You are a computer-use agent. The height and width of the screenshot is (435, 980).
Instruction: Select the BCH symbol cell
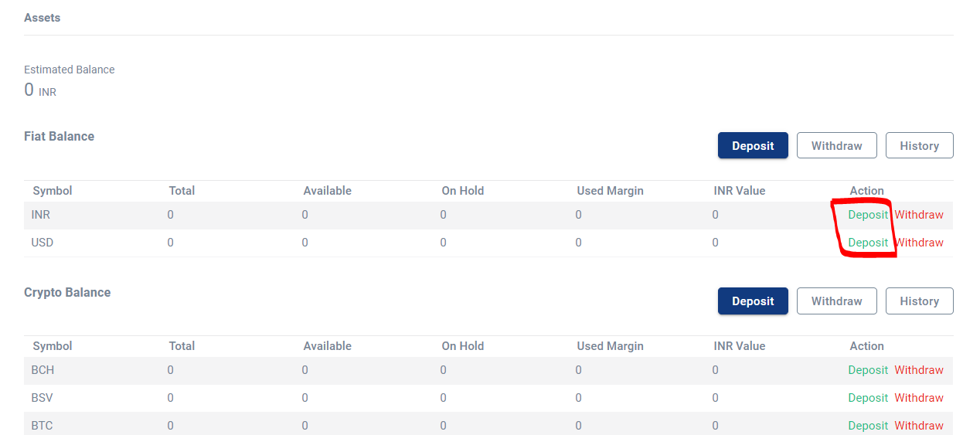click(43, 370)
